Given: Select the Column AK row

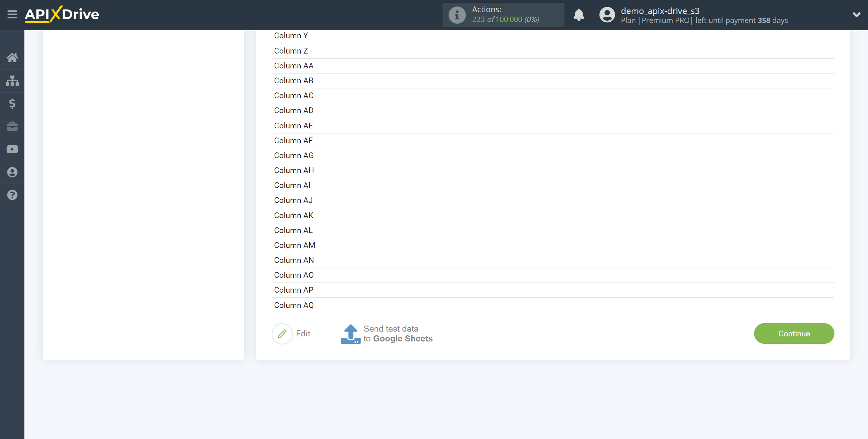Looking at the screenshot, I should (x=553, y=215).
